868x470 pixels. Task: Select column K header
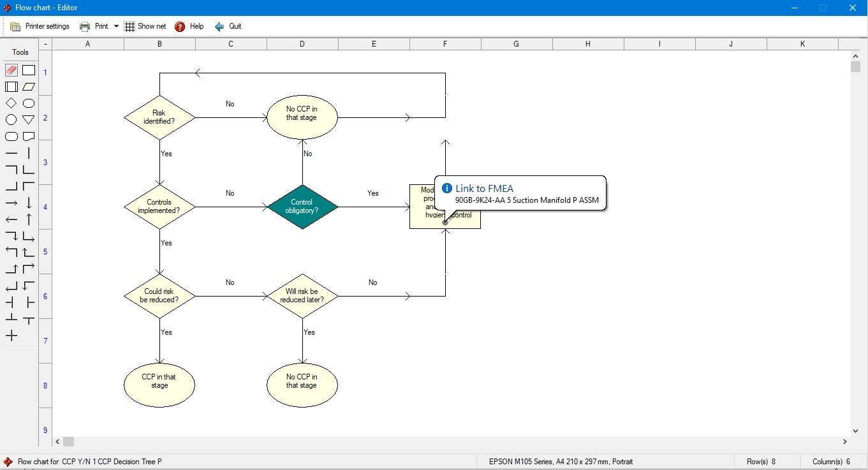pyautogui.click(x=802, y=44)
